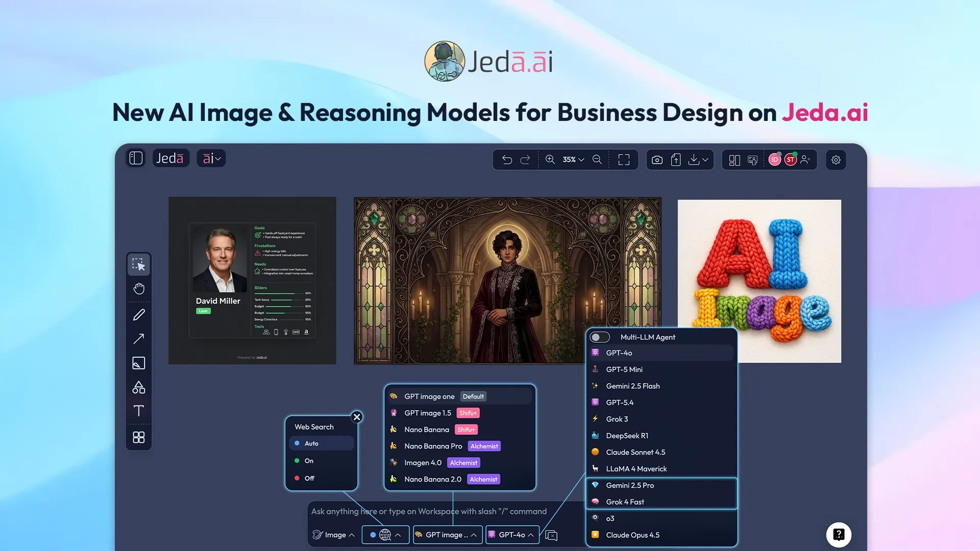Select the text tool

click(x=138, y=411)
